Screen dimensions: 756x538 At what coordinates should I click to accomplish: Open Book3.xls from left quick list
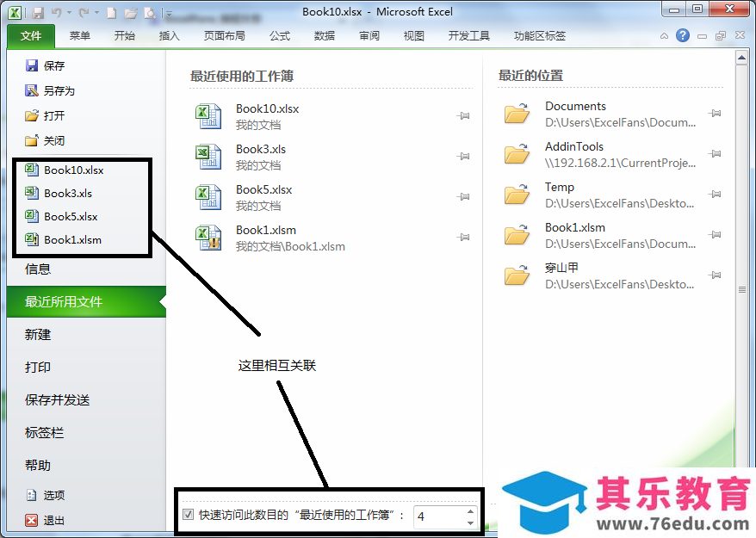tap(59, 193)
